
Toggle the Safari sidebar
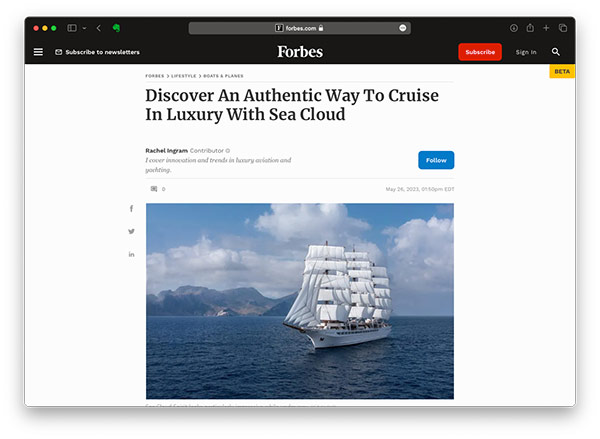tap(72, 28)
